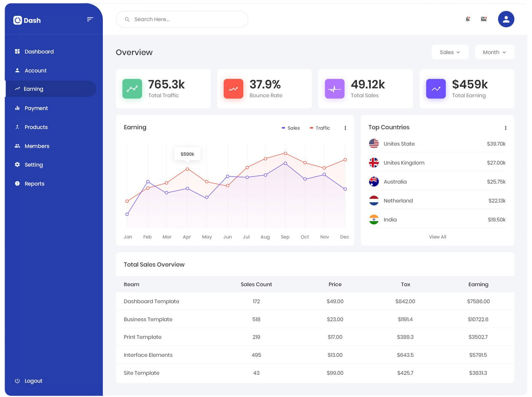Open the mail envelope icon
The image size is (532, 397).
click(484, 19)
